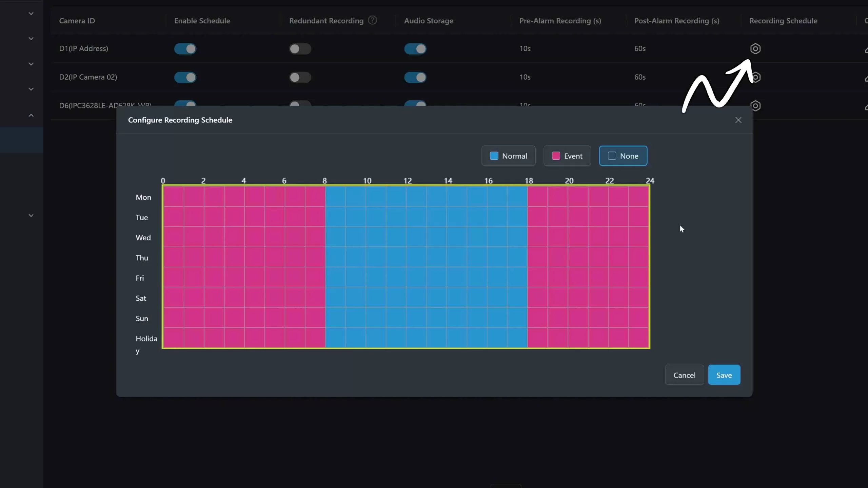The height and width of the screenshot is (488, 868).
Task: Click the Fri row label
Action: (x=140, y=278)
